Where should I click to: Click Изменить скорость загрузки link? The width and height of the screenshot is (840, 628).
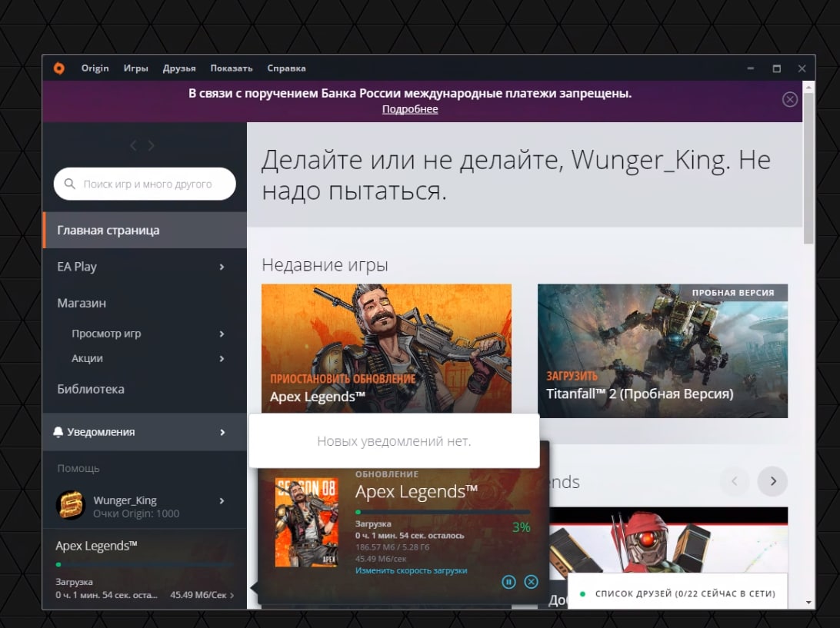coord(411,570)
